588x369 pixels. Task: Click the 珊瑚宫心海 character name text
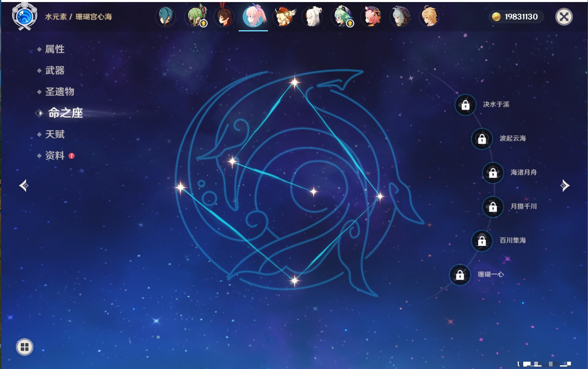[x=94, y=17]
